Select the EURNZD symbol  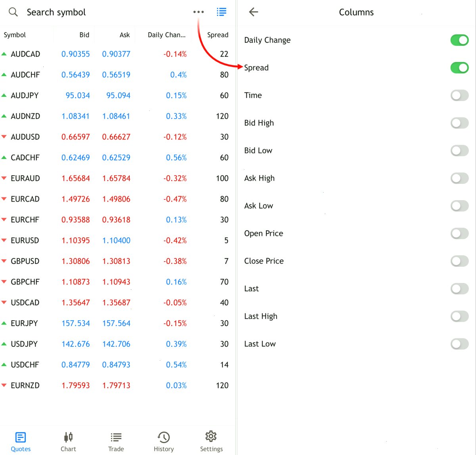tap(25, 385)
